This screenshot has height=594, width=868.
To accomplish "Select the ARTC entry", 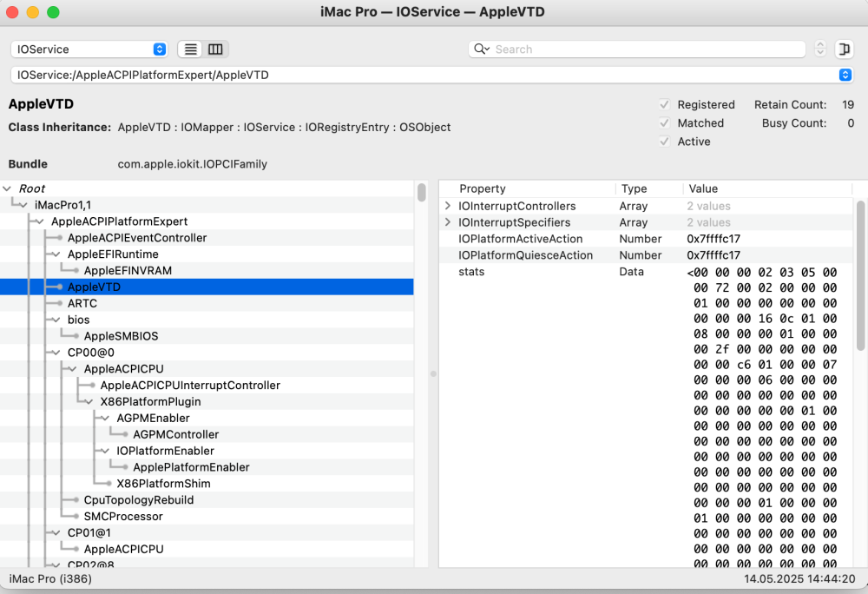I will point(82,303).
